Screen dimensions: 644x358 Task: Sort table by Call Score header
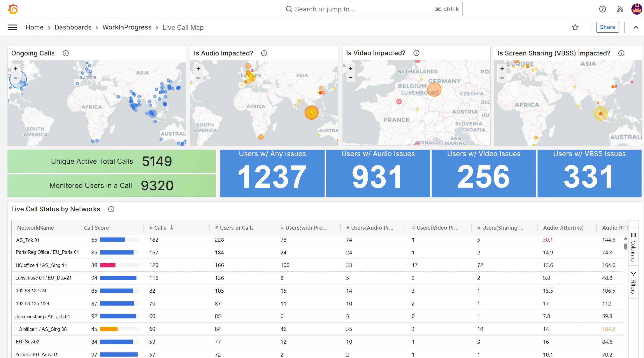click(96, 228)
